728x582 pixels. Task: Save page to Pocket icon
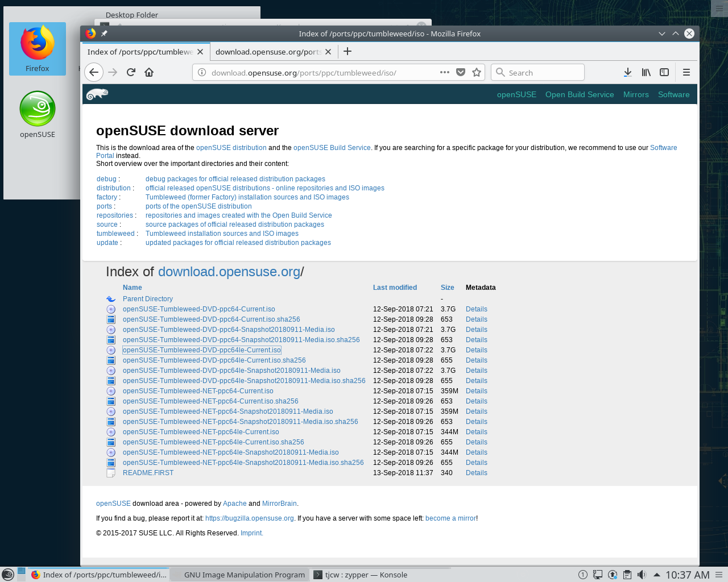click(461, 72)
